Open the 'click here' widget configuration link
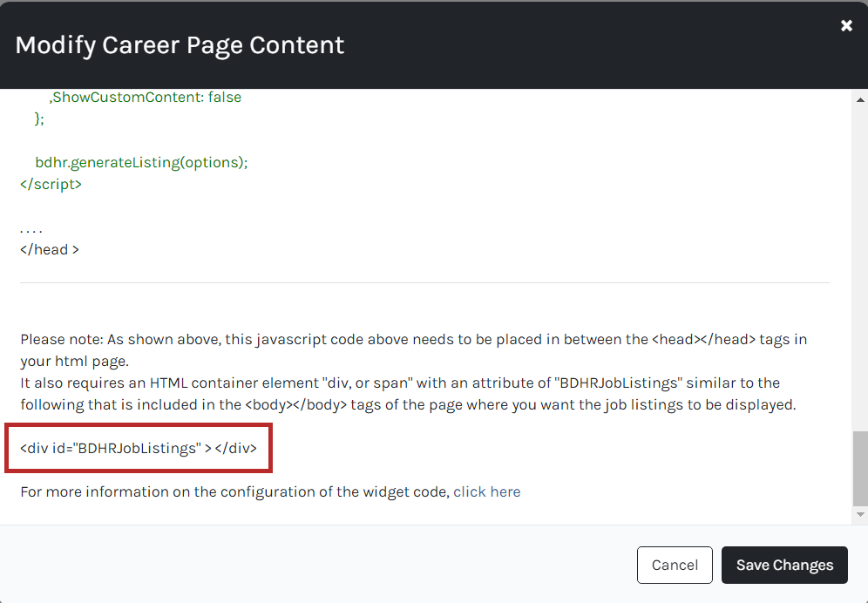This screenshot has height=603, width=868. pyautogui.click(x=486, y=491)
